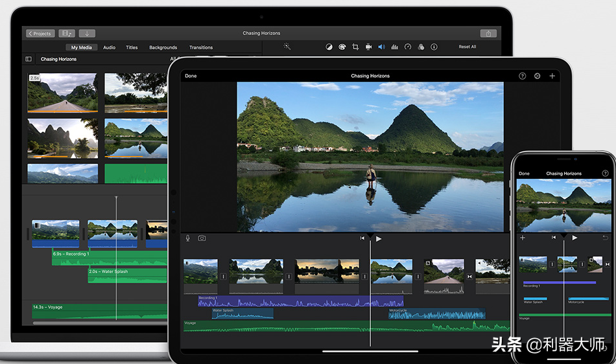The width and height of the screenshot is (616, 364).
Task: Open the Stabilization camera tool on Mac
Action: pos(368,47)
